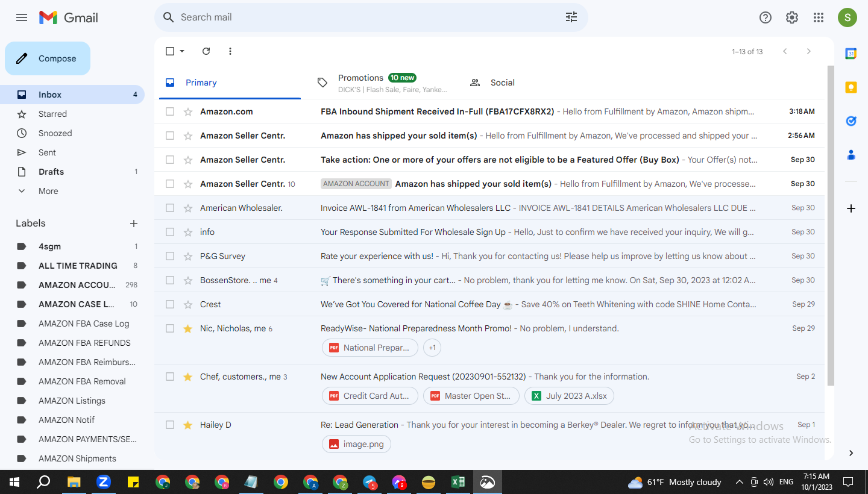Screen dimensions: 868x494
Task: Open Gmail settings gear
Action: [x=792, y=17]
